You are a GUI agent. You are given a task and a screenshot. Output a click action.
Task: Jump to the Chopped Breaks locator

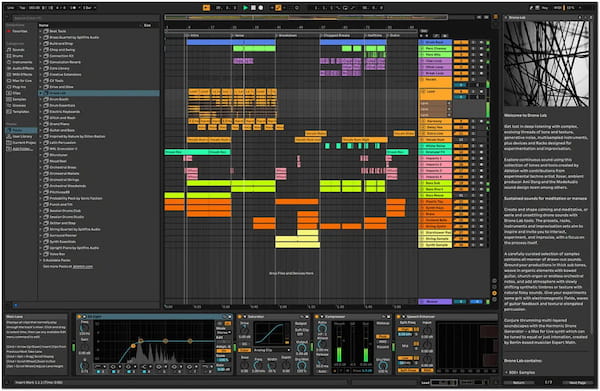click(336, 36)
